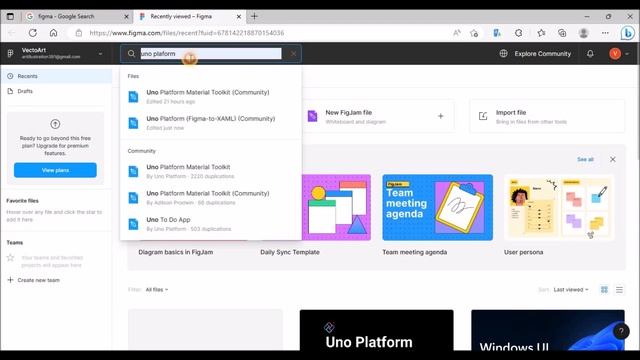Click the uno plaform search field
Viewport: 640px width, 360px height.
[x=211, y=53]
